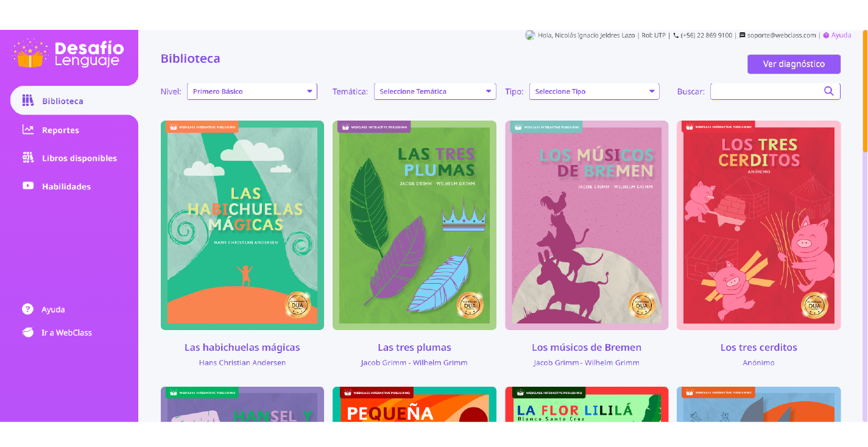Click the Habilidades video play icon
The height and width of the screenshot is (447, 868).
coord(28,186)
